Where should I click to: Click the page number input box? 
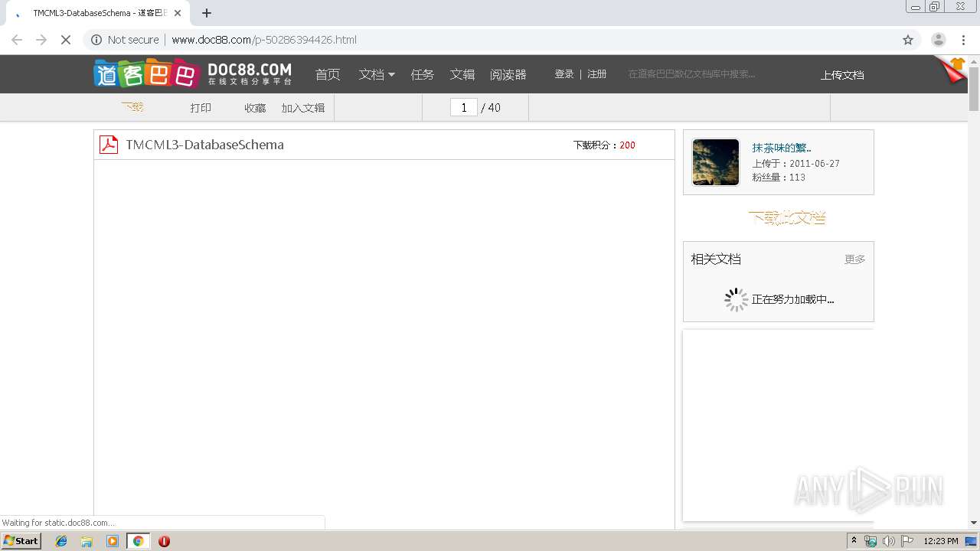click(464, 107)
